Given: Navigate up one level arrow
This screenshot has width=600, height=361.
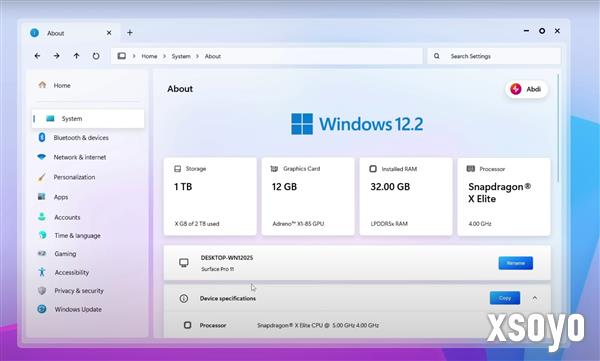Looking at the screenshot, I should [77, 56].
